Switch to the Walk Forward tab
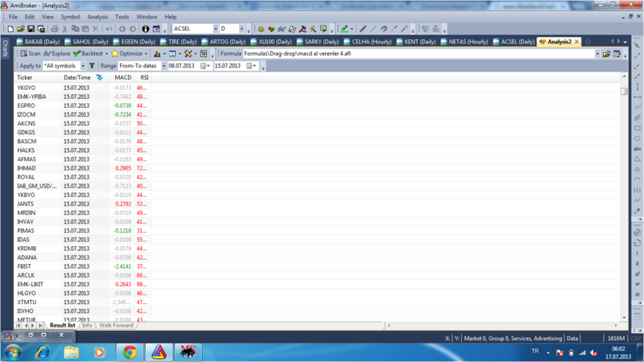Viewport: 644px width, 362px height. coord(116,326)
